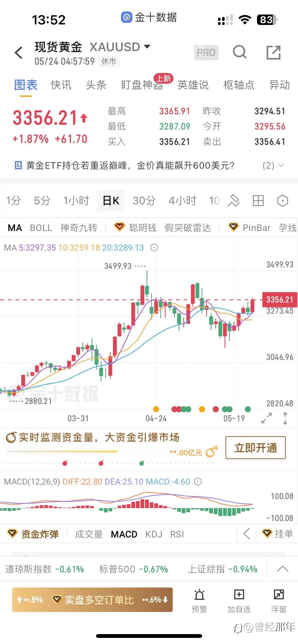Toggle the PRO mode badge
The height and width of the screenshot is (644, 298).
[206, 53]
